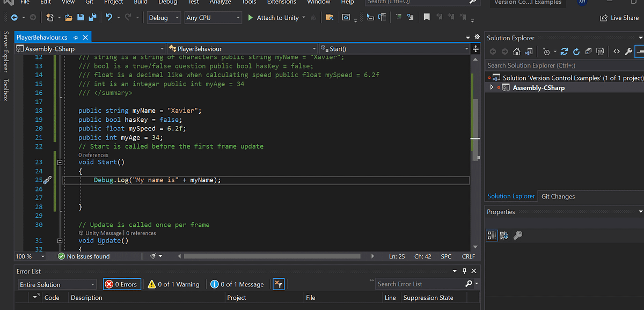644x310 pixels.
Task: Open the Any CPU platform dropdown
Action: [213, 18]
